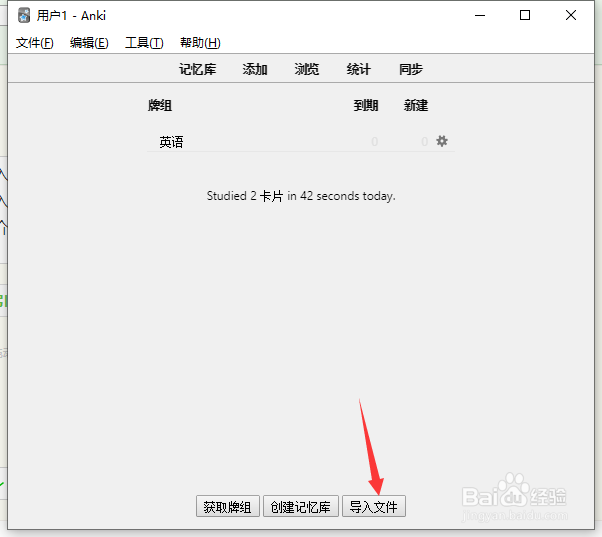The height and width of the screenshot is (537, 602).
Task: Click the 'Studied 2 卡片' status text
Action: [301, 196]
